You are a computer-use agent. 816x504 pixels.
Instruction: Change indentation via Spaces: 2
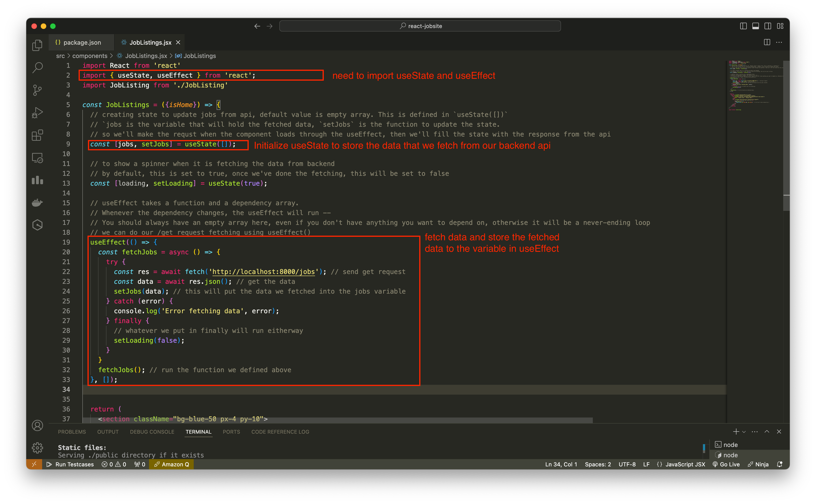click(x=597, y=464)
